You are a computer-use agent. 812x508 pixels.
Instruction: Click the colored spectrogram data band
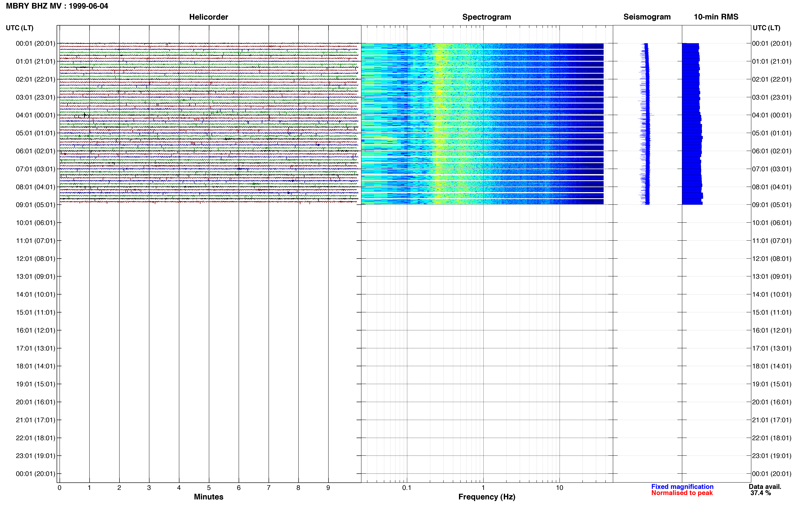482,124
